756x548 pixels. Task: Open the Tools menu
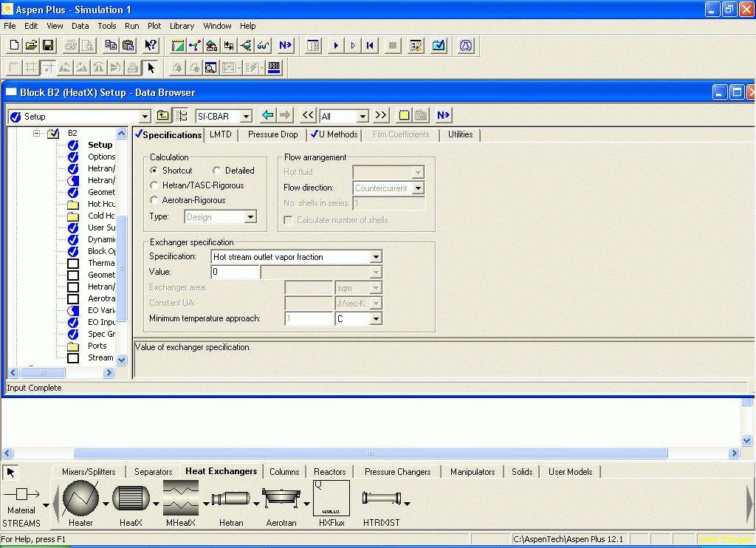[106, 26]
